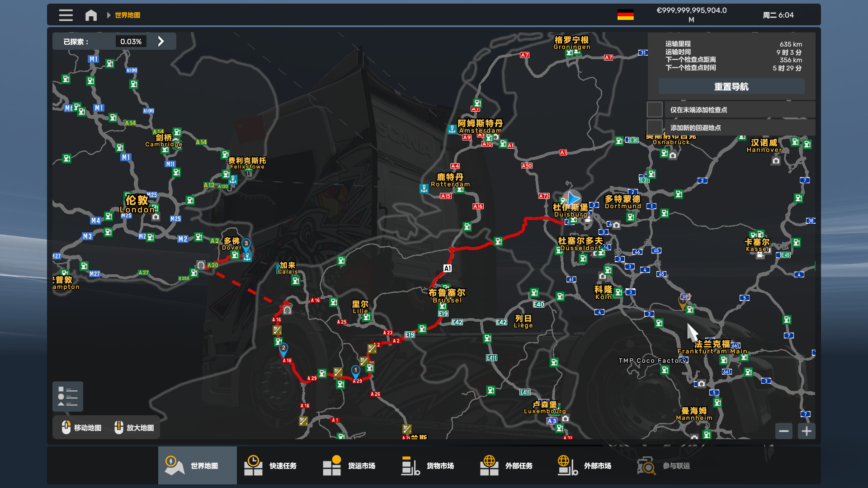The height and width of the screenshot is (488, 868).
Task: Click the Amsterdam port anchor icon
Action: (452, 129)
